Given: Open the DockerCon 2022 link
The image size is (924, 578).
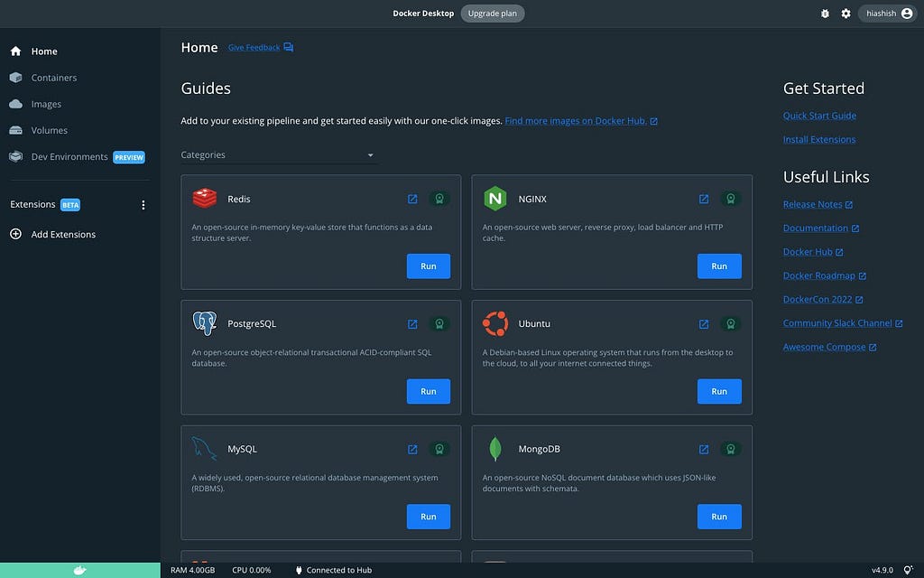Looking at the screenshot, I should [823, 300].
